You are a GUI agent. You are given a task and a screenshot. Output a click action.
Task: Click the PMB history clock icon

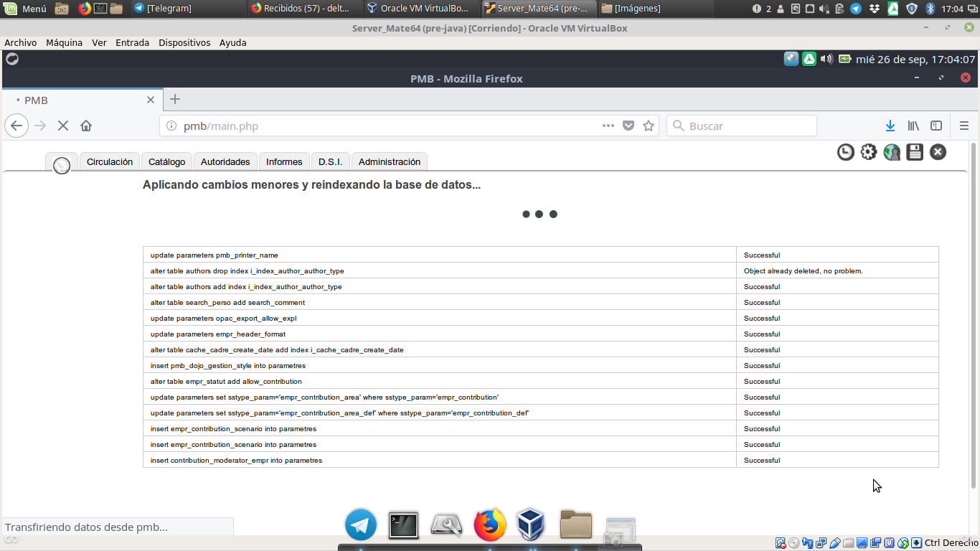point(846,152)
